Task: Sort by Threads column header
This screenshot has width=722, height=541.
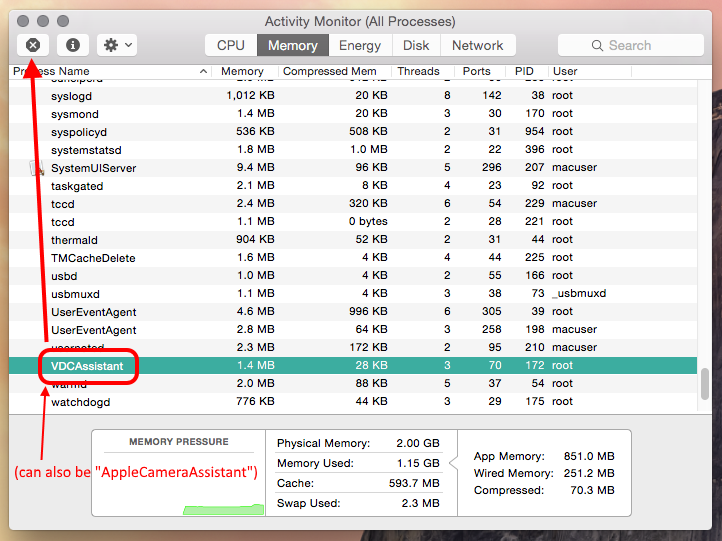Action: tap(418, 71)
